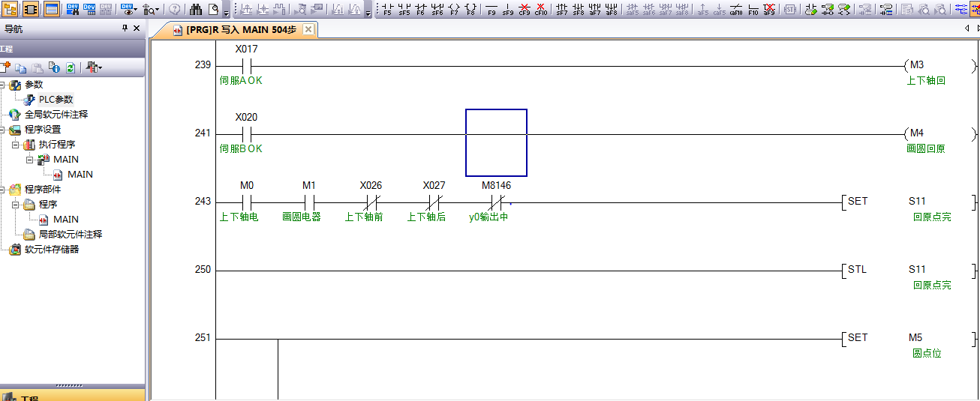The image size is (980, 401).
Task: Collapse the 执行程序 tree node
Action: coord(15,144)
